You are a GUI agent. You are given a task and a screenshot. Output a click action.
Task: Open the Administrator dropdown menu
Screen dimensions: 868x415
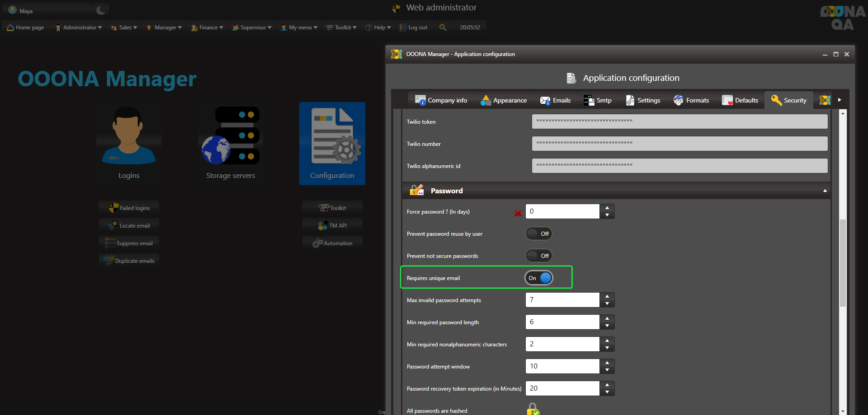[x=79, y=28]
